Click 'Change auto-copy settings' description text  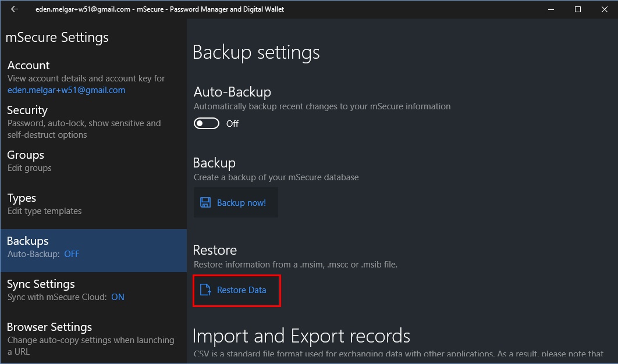point(91,345)
